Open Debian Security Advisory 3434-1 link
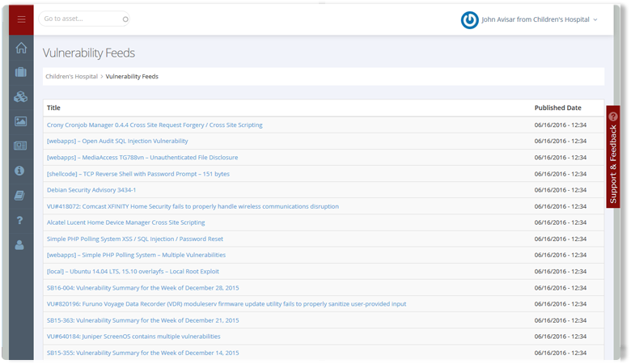631x364 pixels. (x=91, y=190)
